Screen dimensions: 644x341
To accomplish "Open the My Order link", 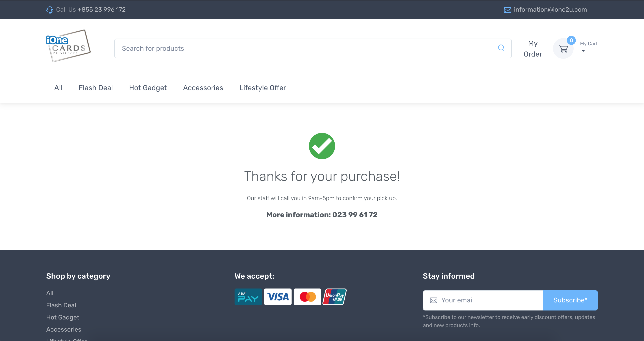I will pos(533,48).
